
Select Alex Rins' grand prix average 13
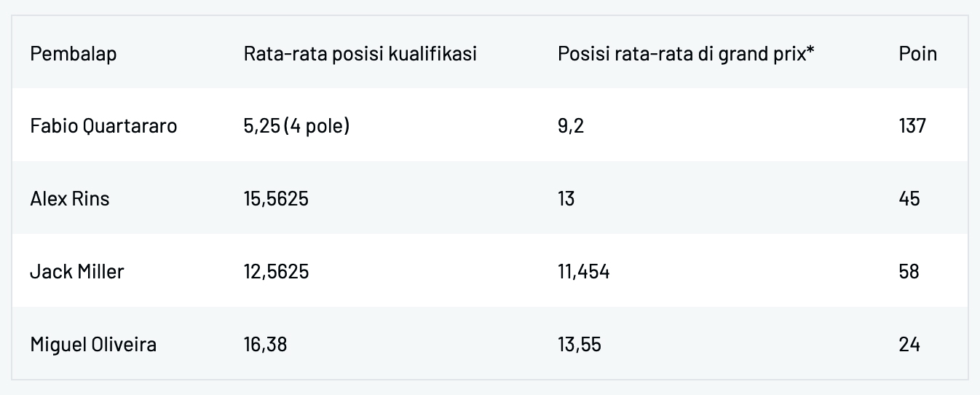[x=566, y=199]
